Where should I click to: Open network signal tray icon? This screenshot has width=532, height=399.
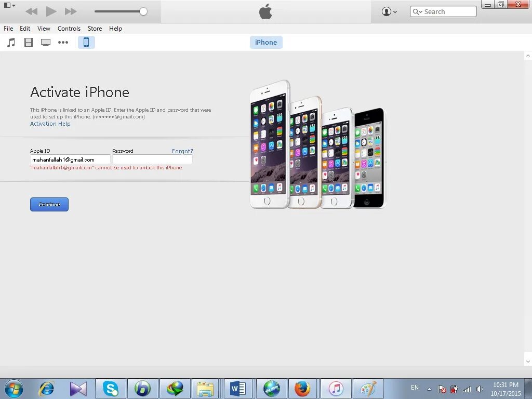tap(467, 389)
